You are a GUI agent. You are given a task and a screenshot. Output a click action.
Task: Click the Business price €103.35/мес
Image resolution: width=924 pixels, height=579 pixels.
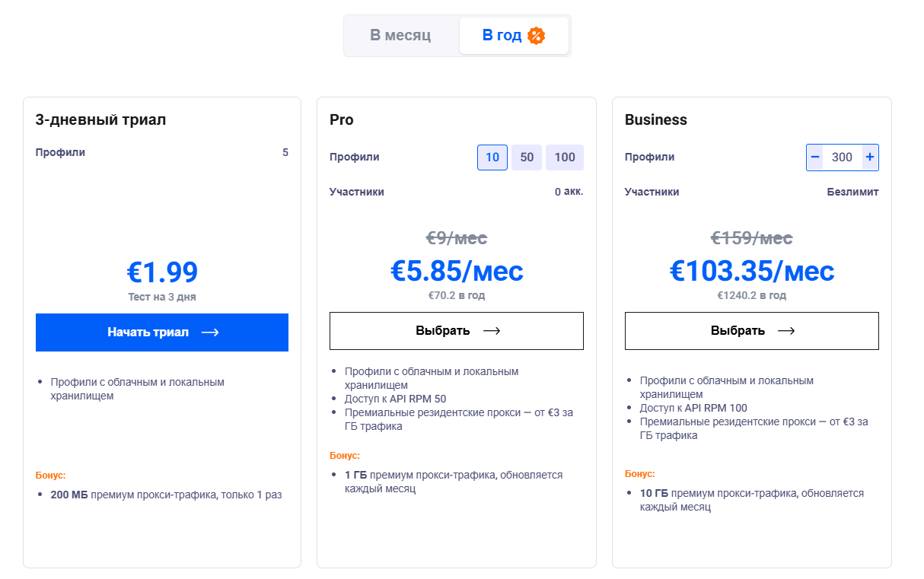pyautogui.click(x=752, y=271)
